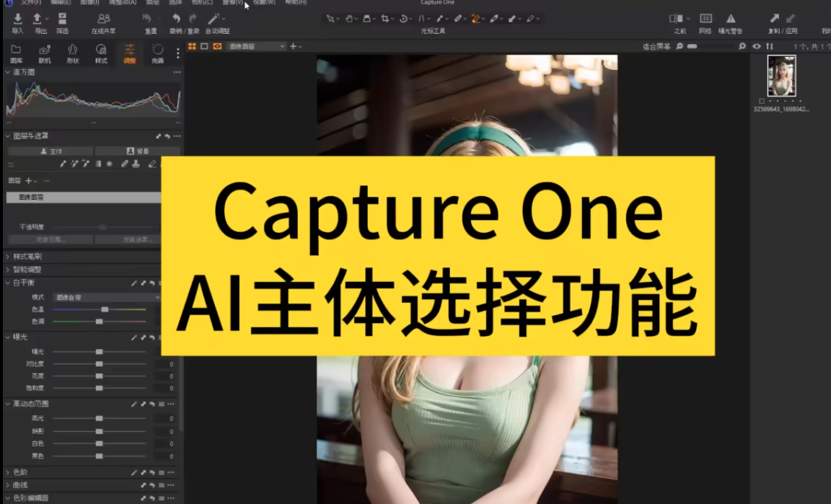Screen dimensions: 831x504
Task: Click the exposure warning (曝光警告) triangle icon
Action: click(731, 19)
